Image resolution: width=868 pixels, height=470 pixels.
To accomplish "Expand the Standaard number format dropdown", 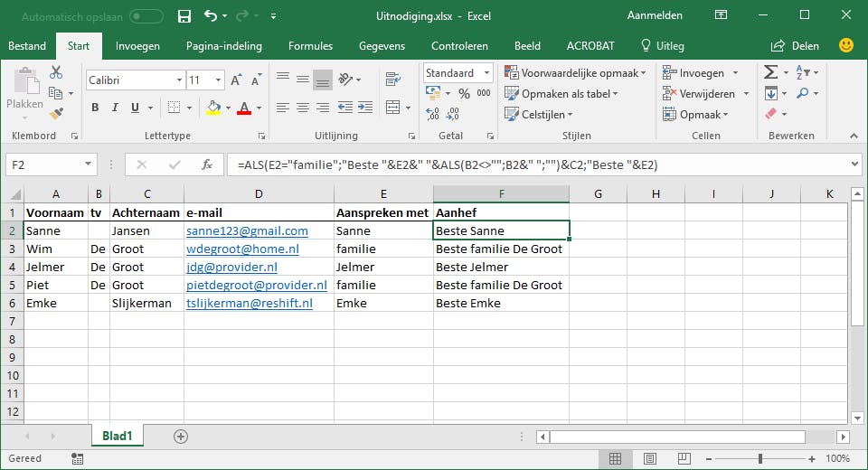I will (486, 73).
